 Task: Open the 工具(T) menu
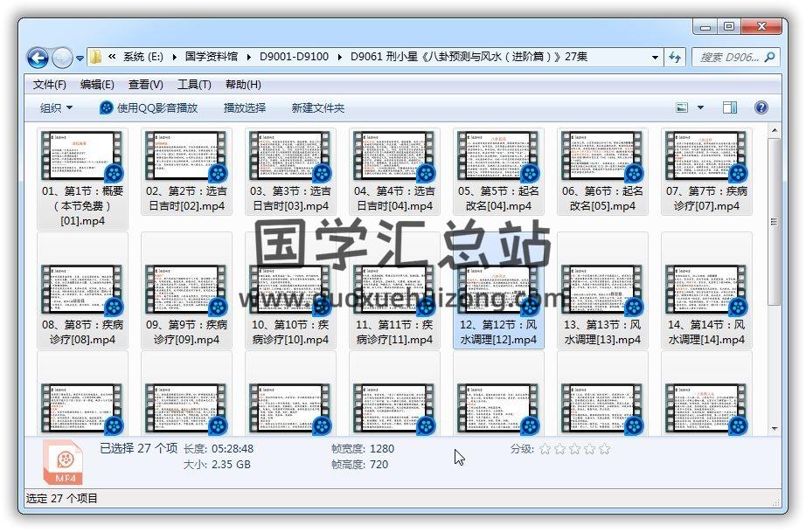pos(194,84)
